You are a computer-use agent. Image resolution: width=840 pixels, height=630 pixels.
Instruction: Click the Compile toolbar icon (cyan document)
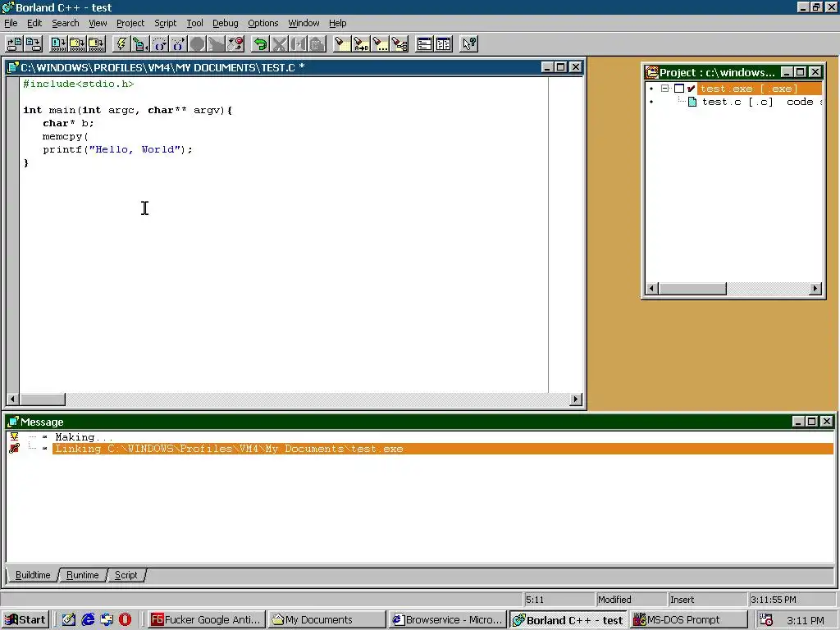[58, 44]
